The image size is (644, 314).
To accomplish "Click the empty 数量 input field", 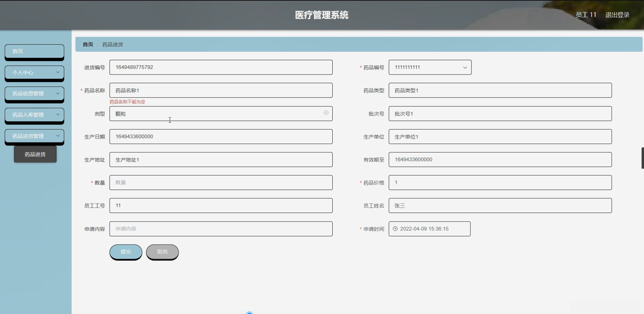I will [221, 183].
